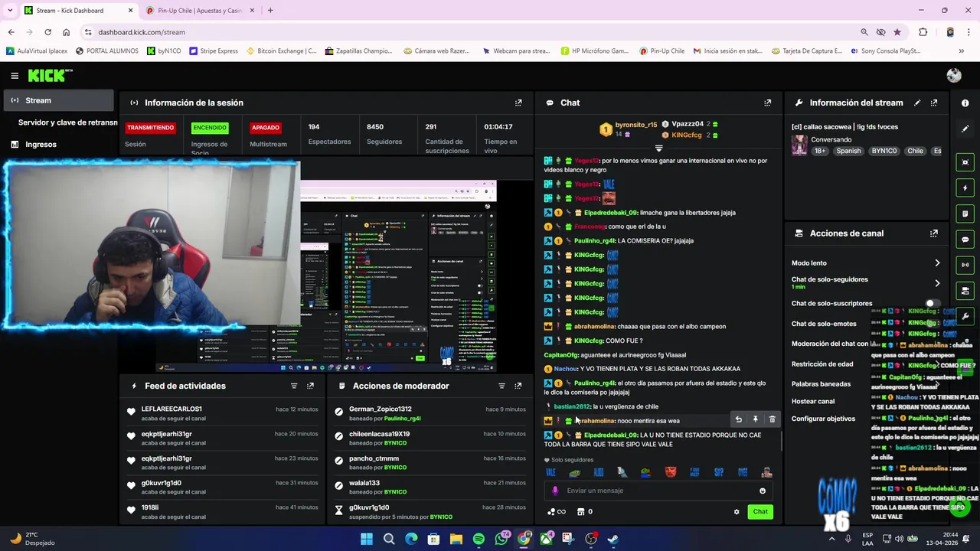Pop out the Acciones de canal panel
This screenshot has height=551, width=980.
934,233
